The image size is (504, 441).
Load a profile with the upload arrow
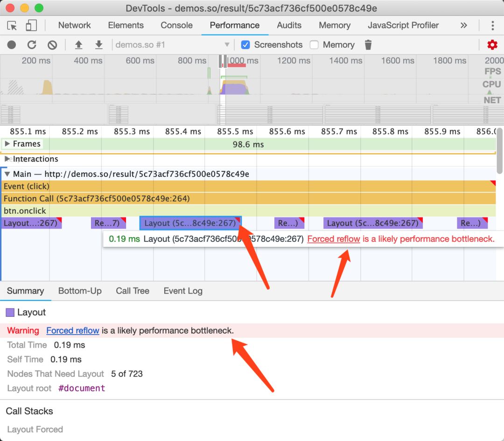(x=78, y=45)
